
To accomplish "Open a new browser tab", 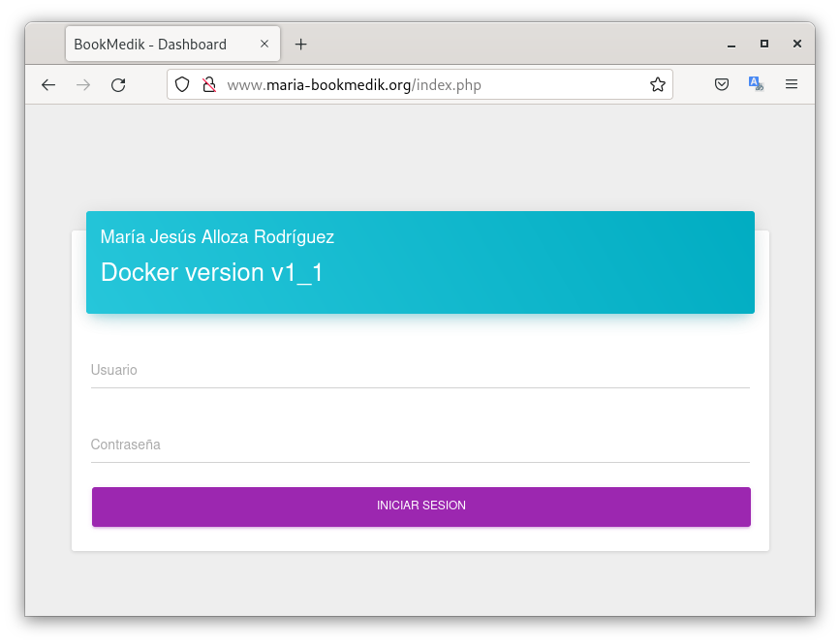I will pos(301,45).
